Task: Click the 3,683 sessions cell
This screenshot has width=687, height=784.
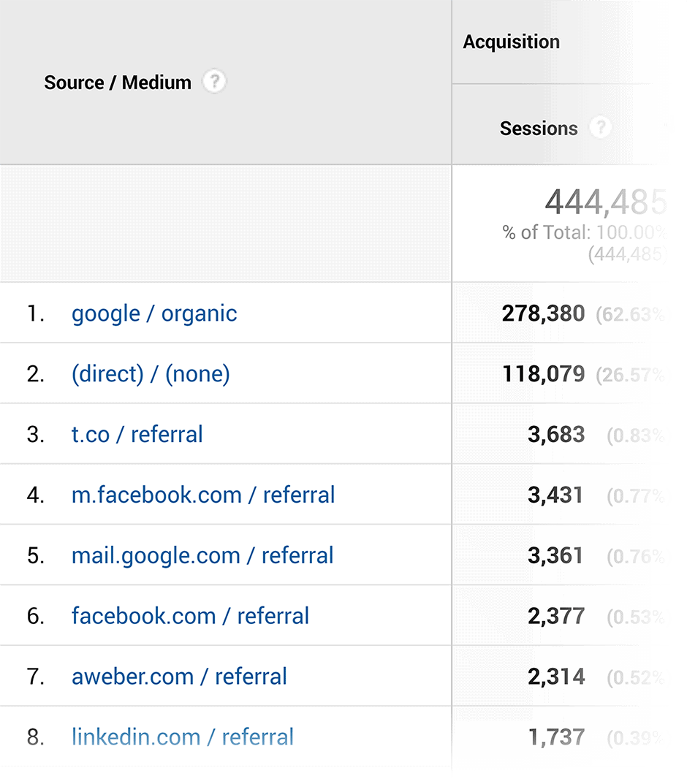Action: coord(556,435)
